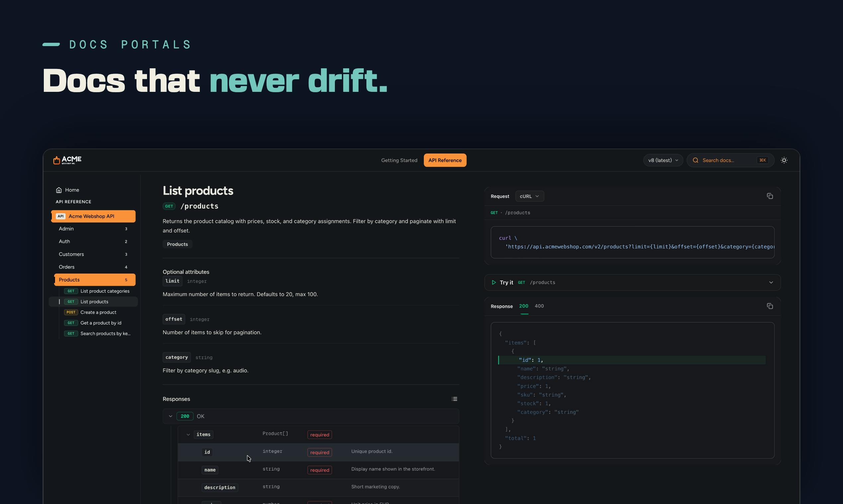Collapse the items schema row
The width and height of the screenshot is (843, 504).
tap(188, 435)
